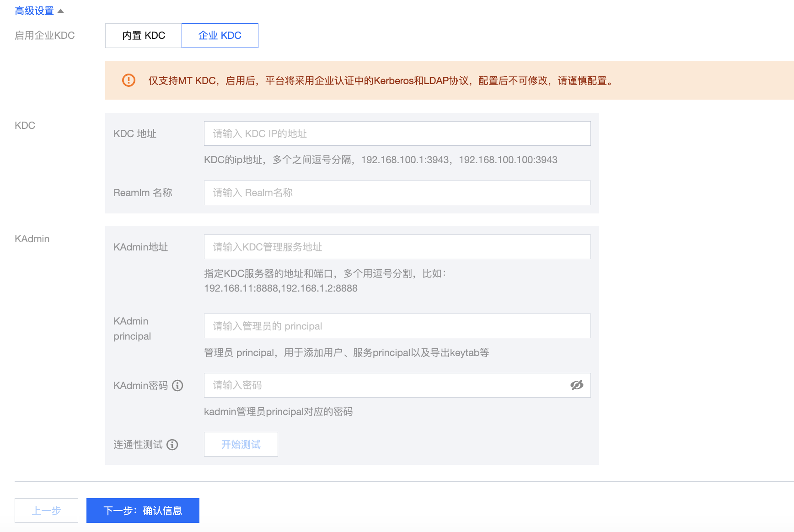Click the info icon beside 连通性测试

point(172,445)
